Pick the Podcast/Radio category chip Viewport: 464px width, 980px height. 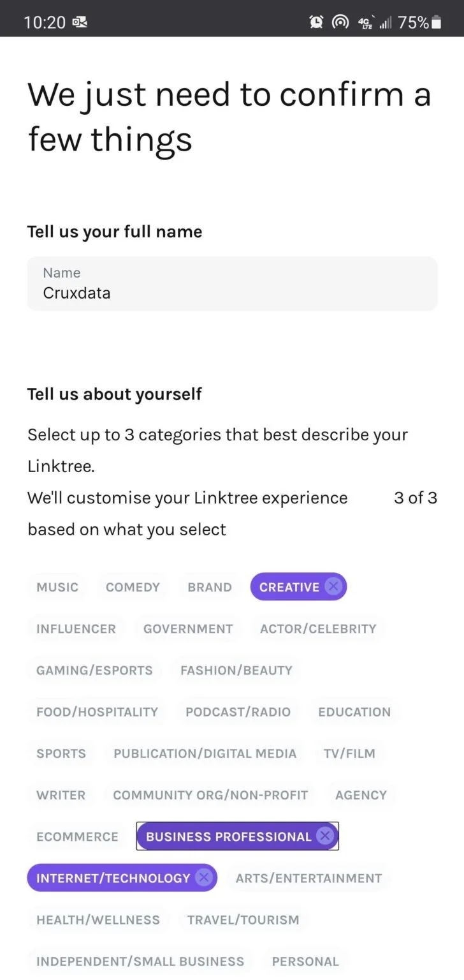238,711
